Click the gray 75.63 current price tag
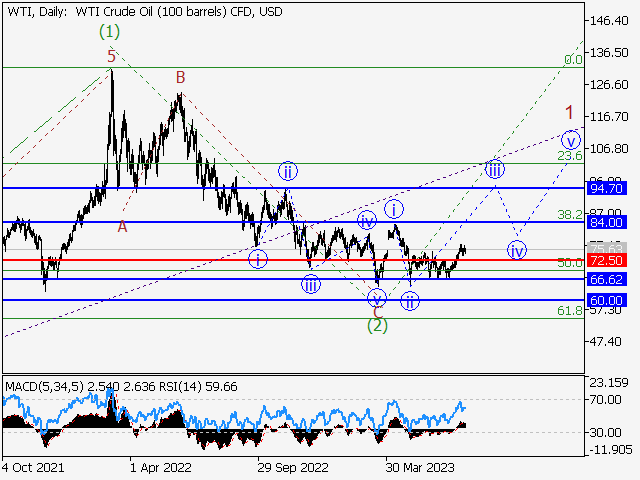 click(x=606, y=248)
